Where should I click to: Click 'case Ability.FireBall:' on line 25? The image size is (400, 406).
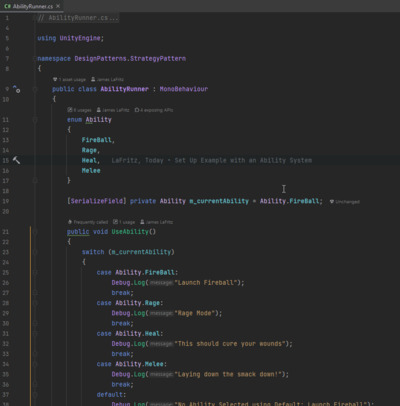[x=137, y=272]
